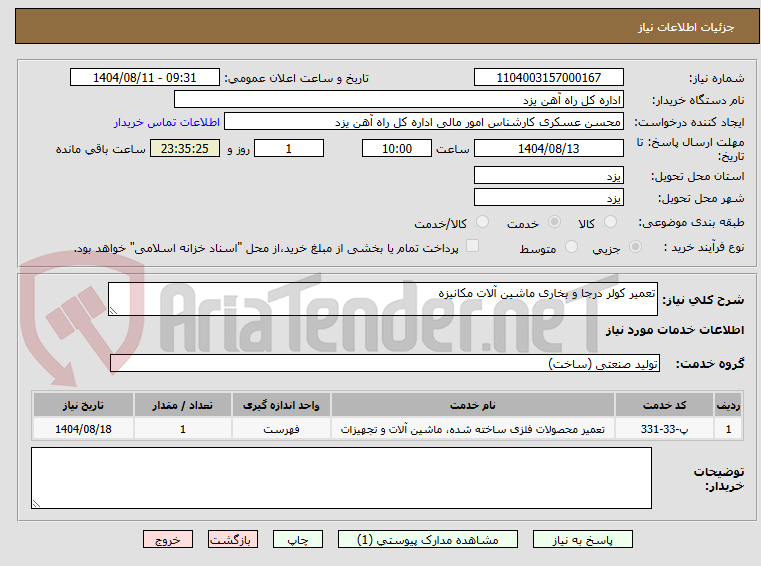Click the اطلاعات خدمات مورد نیاز section heading
Image resolution: width=761 pixels, height=566 pixels.
(x=675, y=330)
